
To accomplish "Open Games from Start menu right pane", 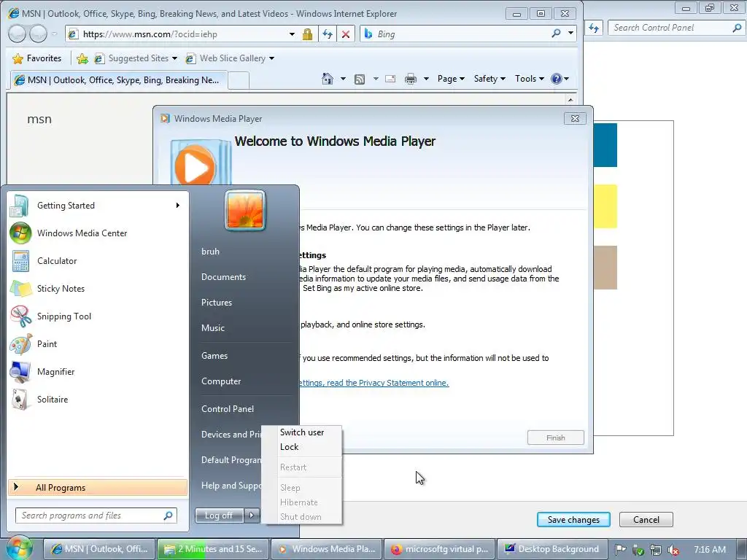I will [x=214, y=356].
